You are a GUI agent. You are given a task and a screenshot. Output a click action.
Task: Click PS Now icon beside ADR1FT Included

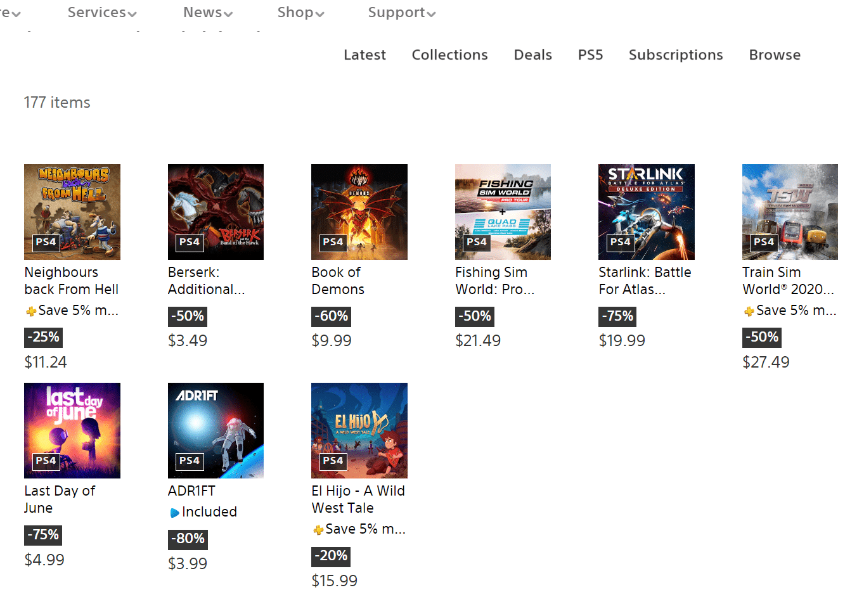click(174, 513)
